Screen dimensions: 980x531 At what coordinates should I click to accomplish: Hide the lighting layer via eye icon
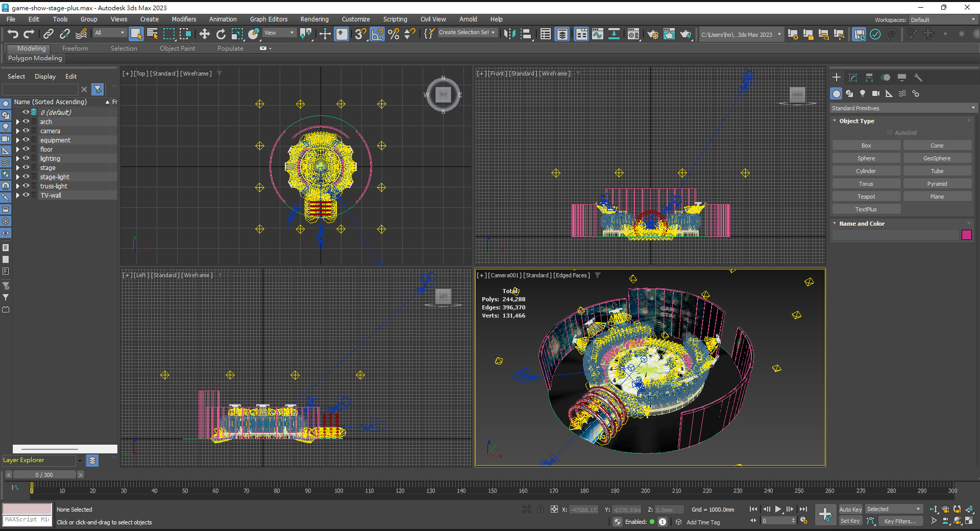[26, 158]
